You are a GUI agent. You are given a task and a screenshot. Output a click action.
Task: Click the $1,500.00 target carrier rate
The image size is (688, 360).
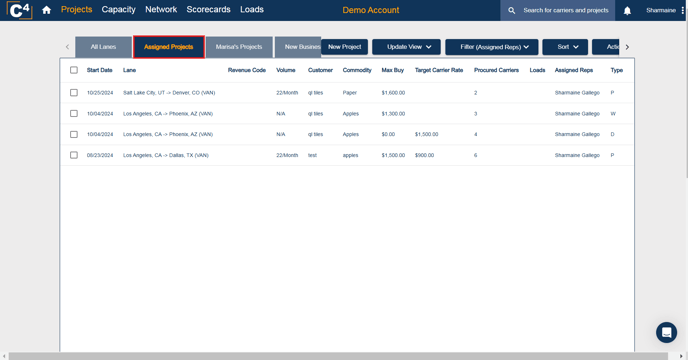click(426, 134)
